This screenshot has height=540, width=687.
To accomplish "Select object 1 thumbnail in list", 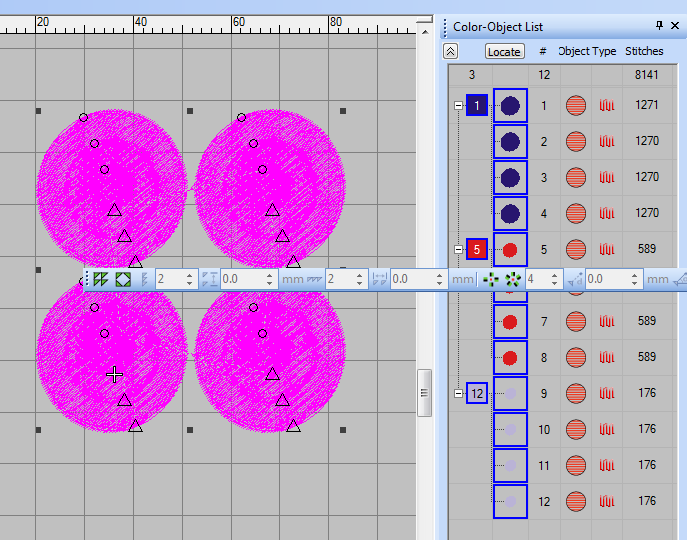I will click(x=510, y=106).
